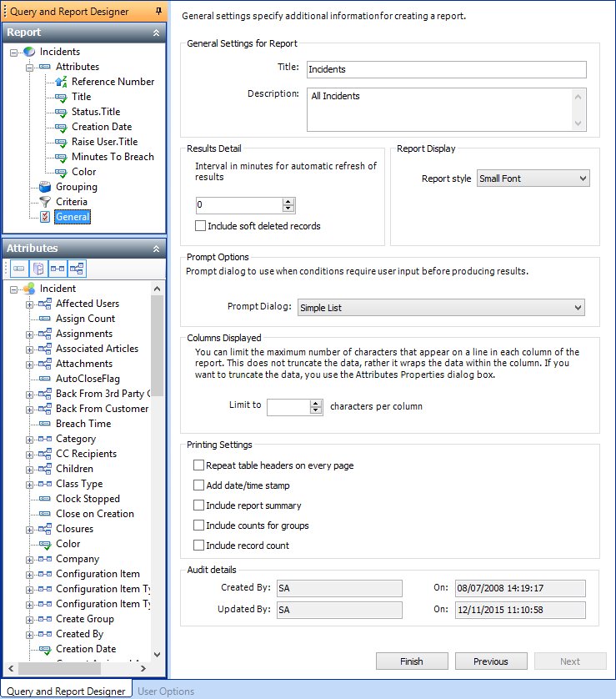Collapse the Attributes node in Report tree
Viewport: 616px width, 699px height.
click(x=29, y=68)
